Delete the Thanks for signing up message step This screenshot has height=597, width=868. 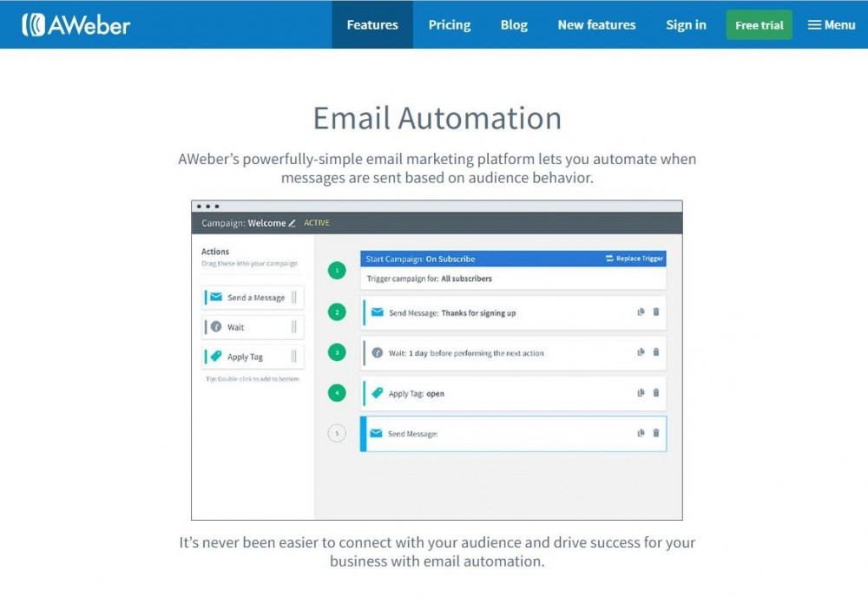656,312
